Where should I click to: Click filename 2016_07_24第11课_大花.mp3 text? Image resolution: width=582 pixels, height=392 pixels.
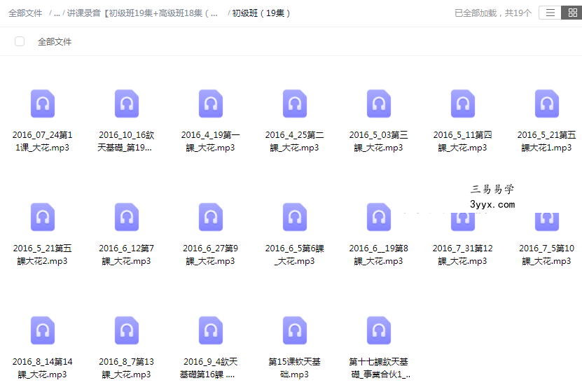[x=42, y=141]
